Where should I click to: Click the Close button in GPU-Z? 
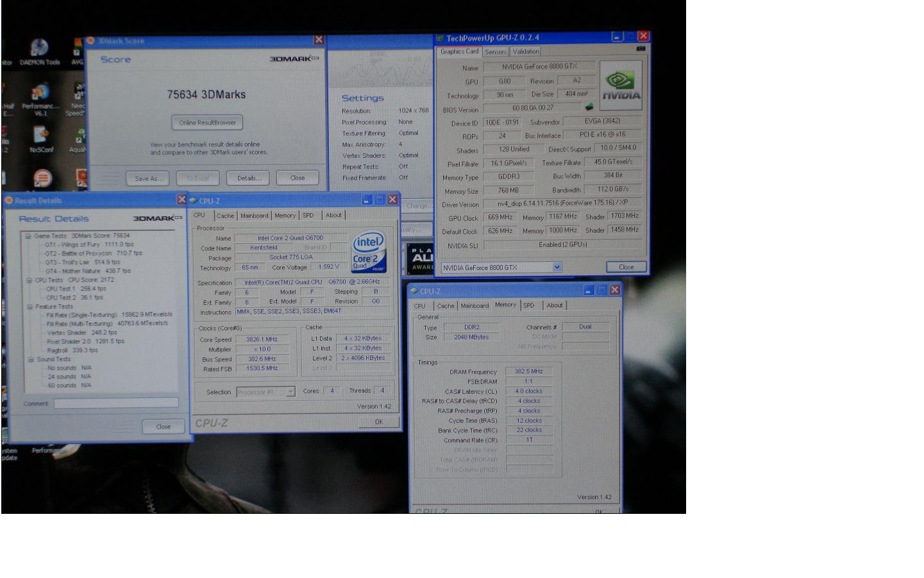click(626, 267)
